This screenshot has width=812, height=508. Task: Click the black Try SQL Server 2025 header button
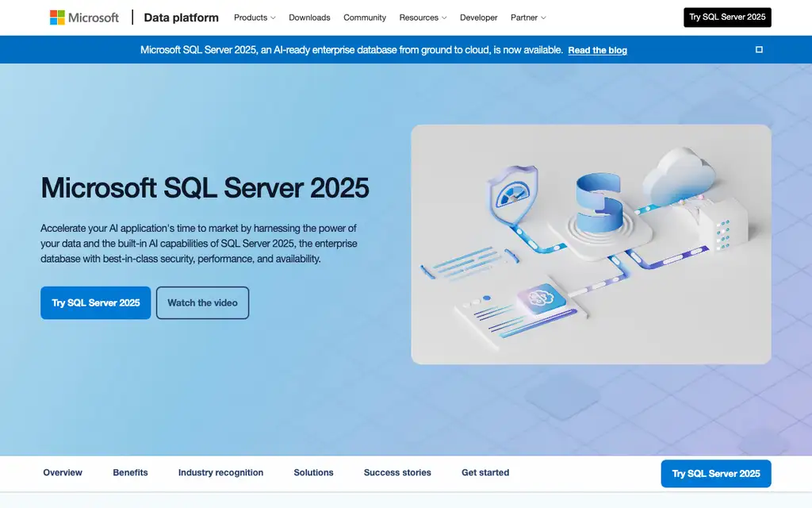pos(727,17)
